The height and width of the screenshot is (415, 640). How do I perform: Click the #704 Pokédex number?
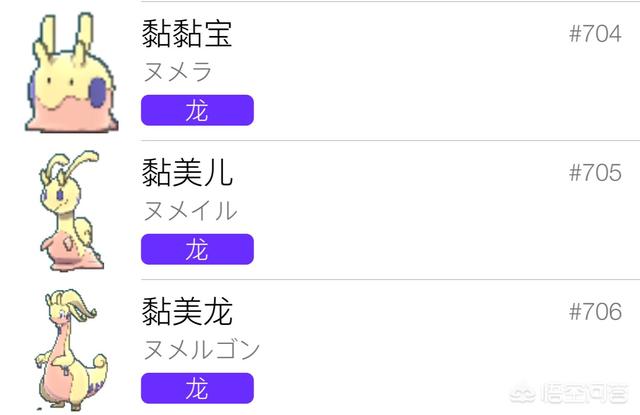[x=595, y=33]
